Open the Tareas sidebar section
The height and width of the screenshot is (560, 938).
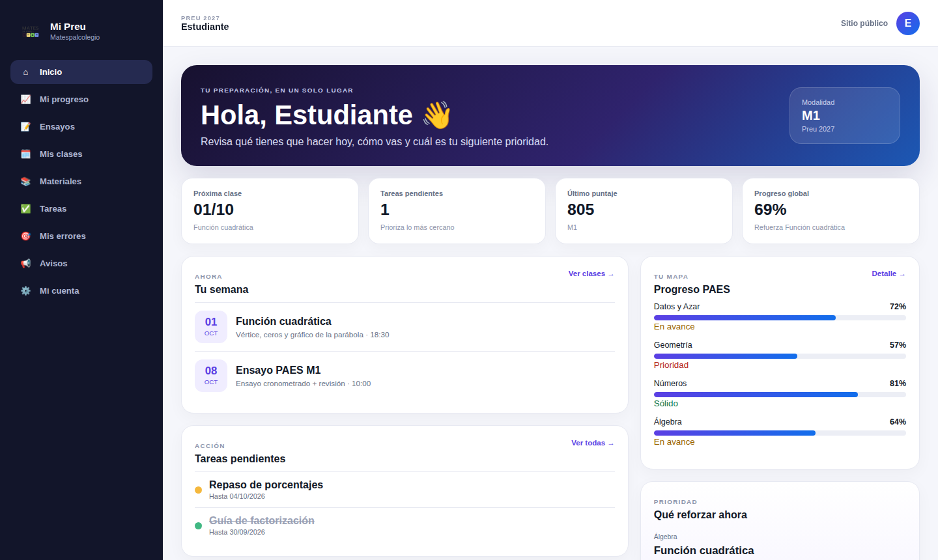tap(81, 209)
